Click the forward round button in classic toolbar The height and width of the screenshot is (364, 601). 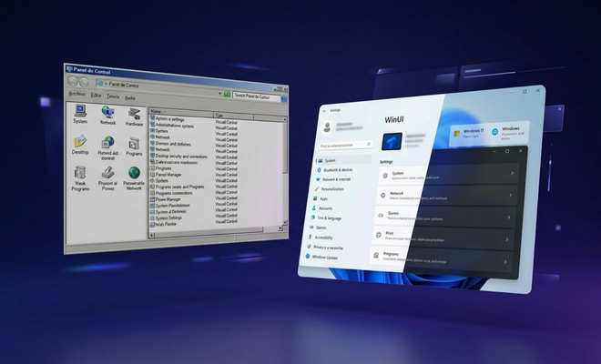pos(83,82)
